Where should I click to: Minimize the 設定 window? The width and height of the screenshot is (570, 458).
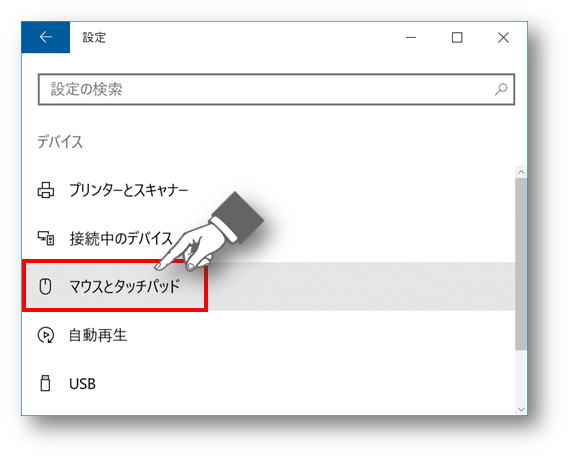[411, 37]
